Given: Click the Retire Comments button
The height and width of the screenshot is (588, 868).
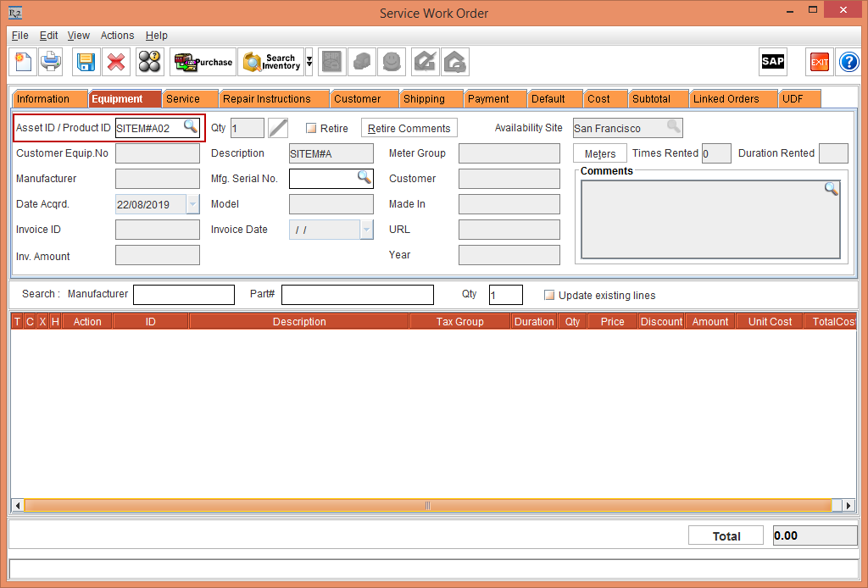Looking at the screenshot, I should coord(409,128).
